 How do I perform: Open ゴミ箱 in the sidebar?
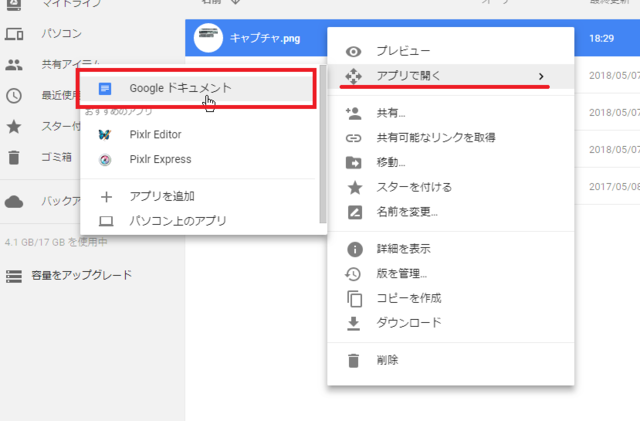point(57,157)
